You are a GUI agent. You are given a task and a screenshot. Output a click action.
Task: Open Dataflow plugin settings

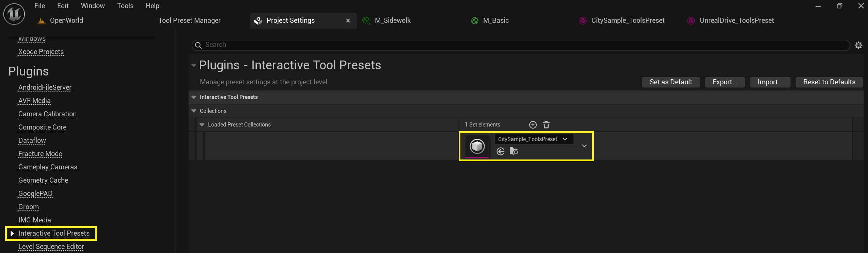pos(32,140)
